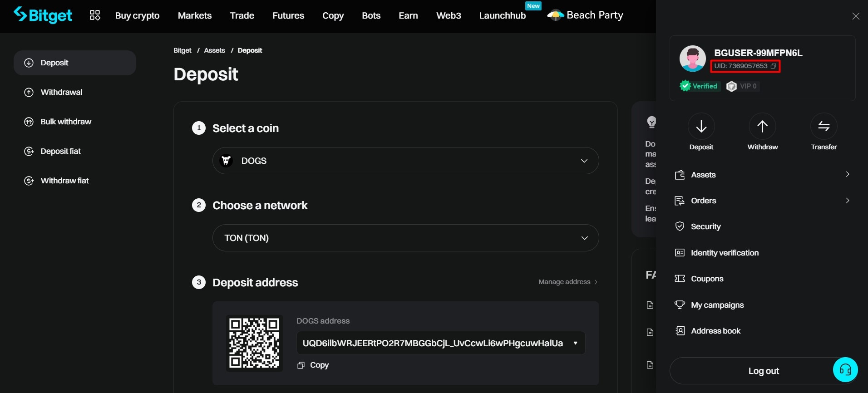Viewport: 868px width, 393px height.
Task: Open the customer support headset chat
Action: (845, 370)
